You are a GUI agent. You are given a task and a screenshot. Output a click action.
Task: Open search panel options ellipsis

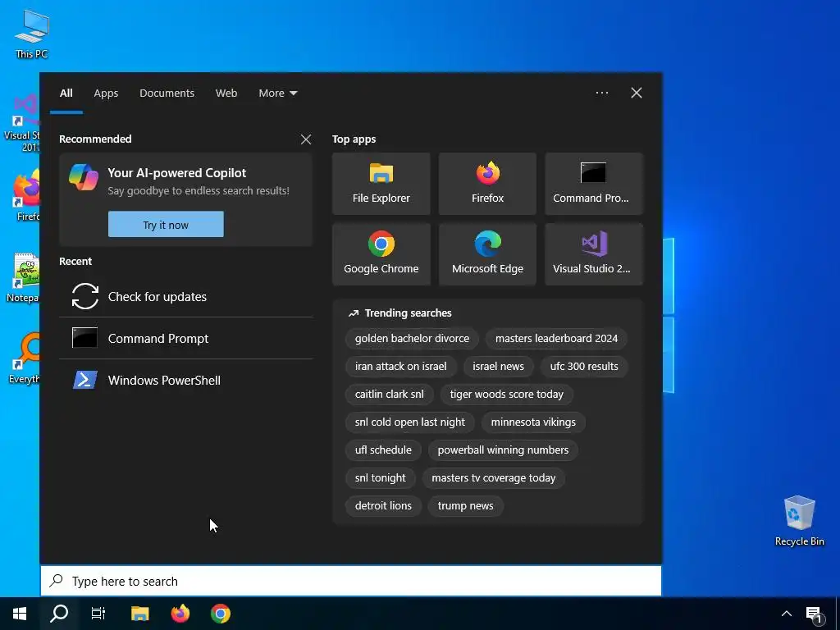pos(602,93)
